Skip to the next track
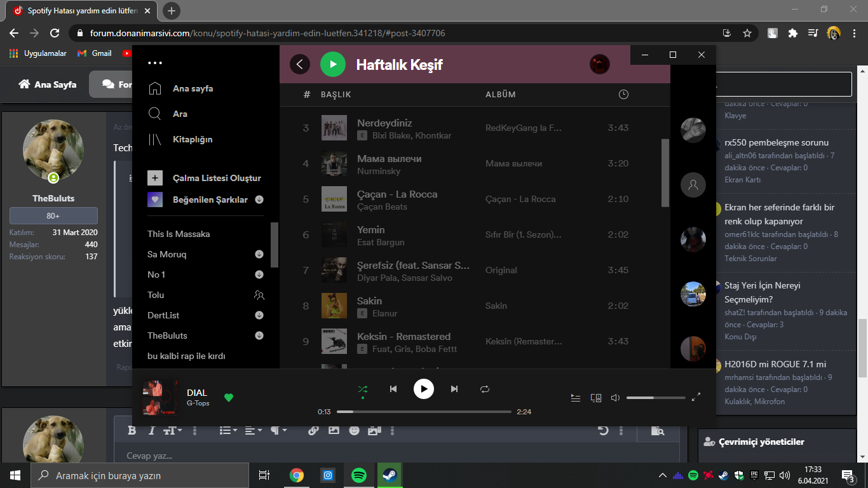Image resolution: width=868 pixels, height=488 pixels. pos(454,389)
